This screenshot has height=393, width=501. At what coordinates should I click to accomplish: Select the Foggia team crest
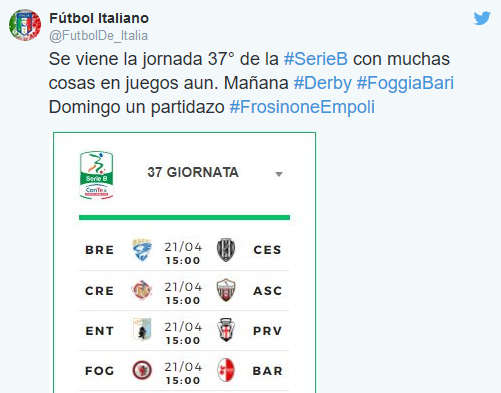coord(142,370)
